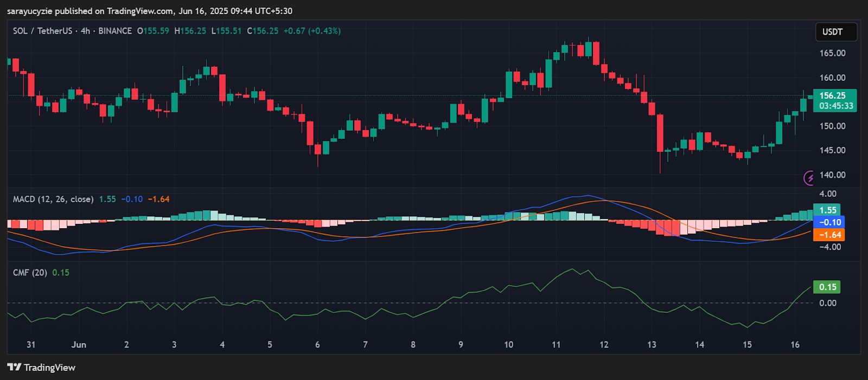Image resolution: width=868 pixels, height=380 pixels.
Task: Click the purple lightning event icon
Action: click(809, 178)
